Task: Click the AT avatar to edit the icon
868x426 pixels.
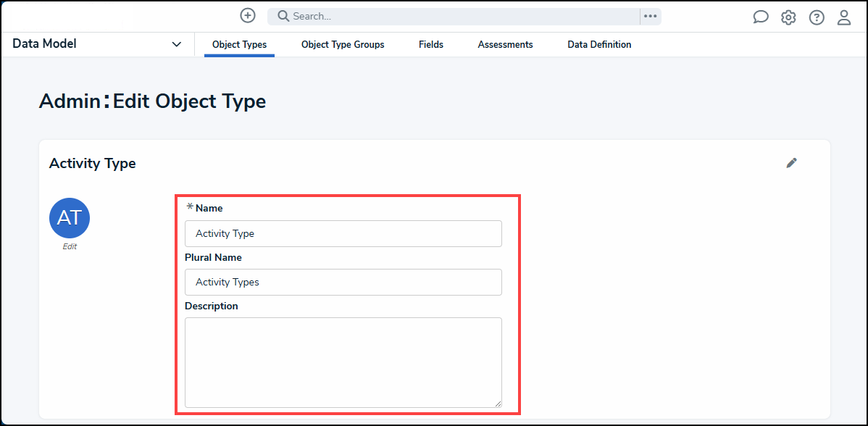Action: [69, 217]
